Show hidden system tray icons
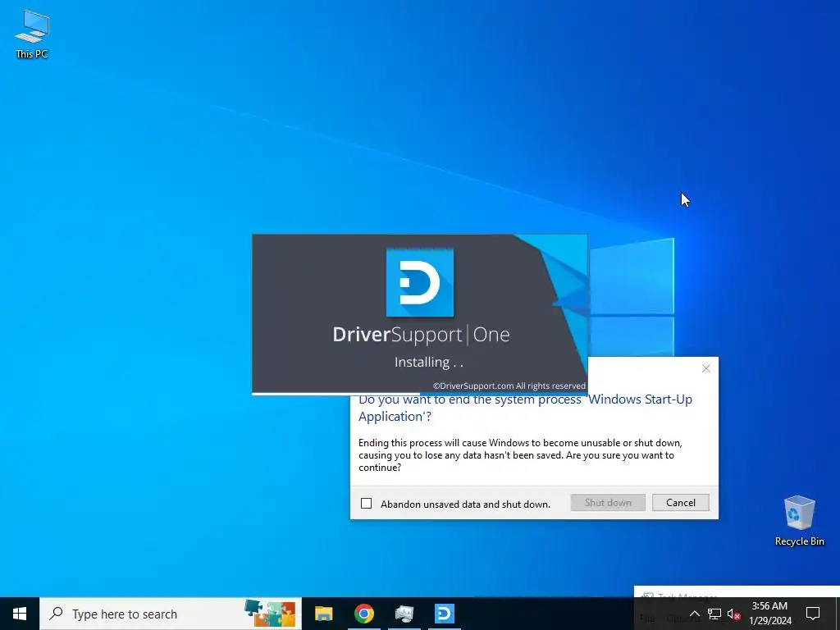The image size is (840, 630). [694, 614]
